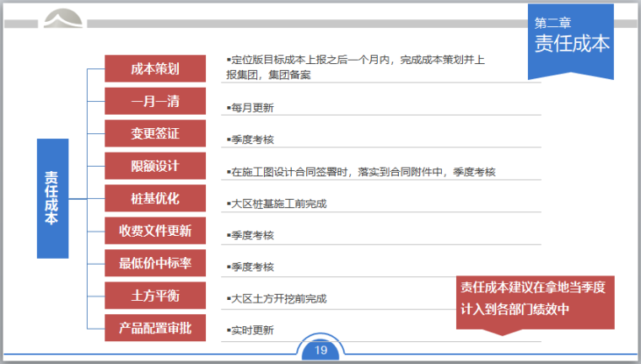This screenshot has height=364, width=641.
Task: Click the 限额设计 red box
Action: point(155,166)
